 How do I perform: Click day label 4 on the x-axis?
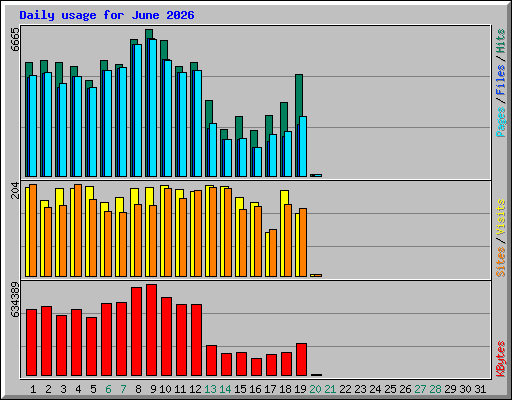pyautogui.click(x=78, y=389)
